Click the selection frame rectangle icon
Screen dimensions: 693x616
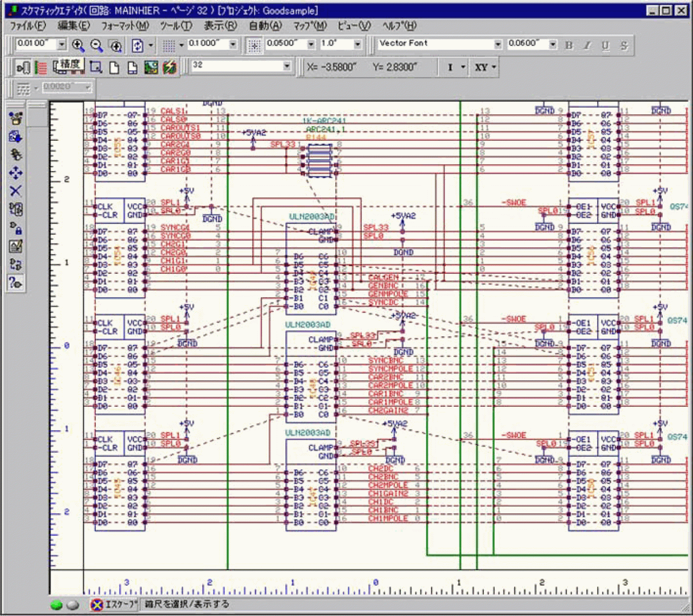(96, 67)
